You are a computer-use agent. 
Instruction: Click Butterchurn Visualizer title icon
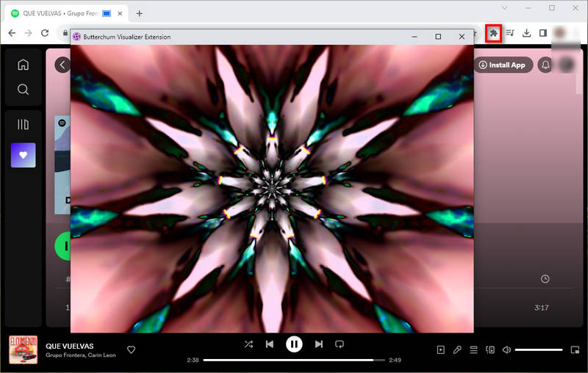coord(77,37)
